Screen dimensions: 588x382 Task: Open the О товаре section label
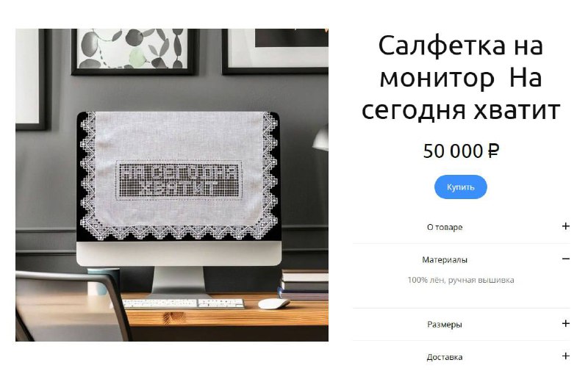[x=445, y=227]
